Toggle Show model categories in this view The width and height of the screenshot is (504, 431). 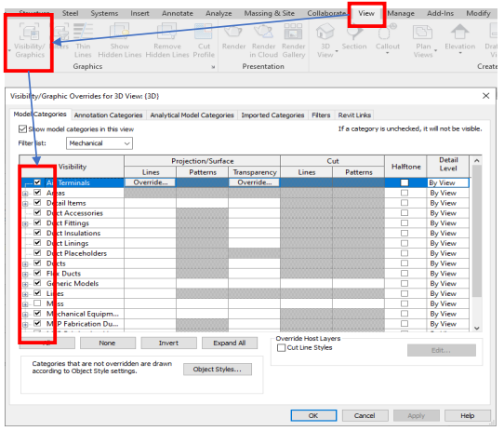(22, 129)
